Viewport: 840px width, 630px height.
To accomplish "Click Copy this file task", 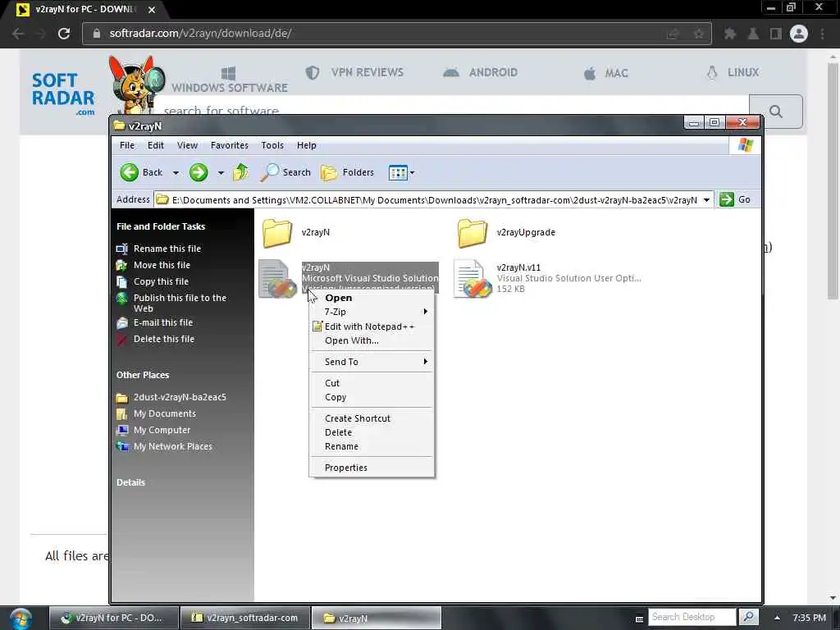I will pos(161,281).
